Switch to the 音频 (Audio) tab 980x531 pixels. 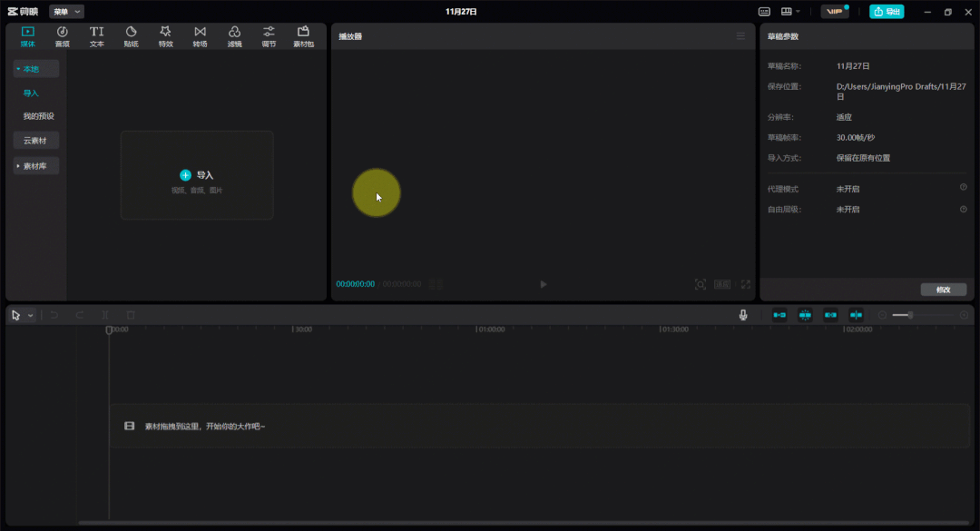pyautogui.click(x=62, y=36)
